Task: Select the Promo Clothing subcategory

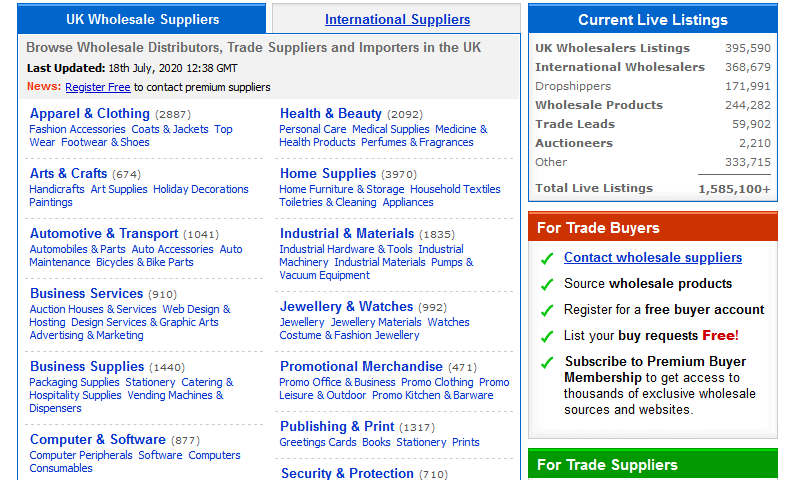Action: point(437,382)
